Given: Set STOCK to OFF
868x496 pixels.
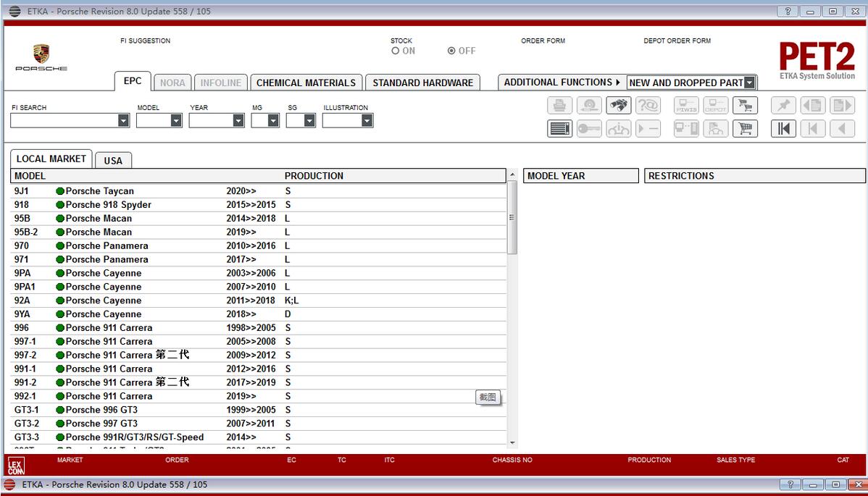Looking at the screenshot, I should 451,51.
